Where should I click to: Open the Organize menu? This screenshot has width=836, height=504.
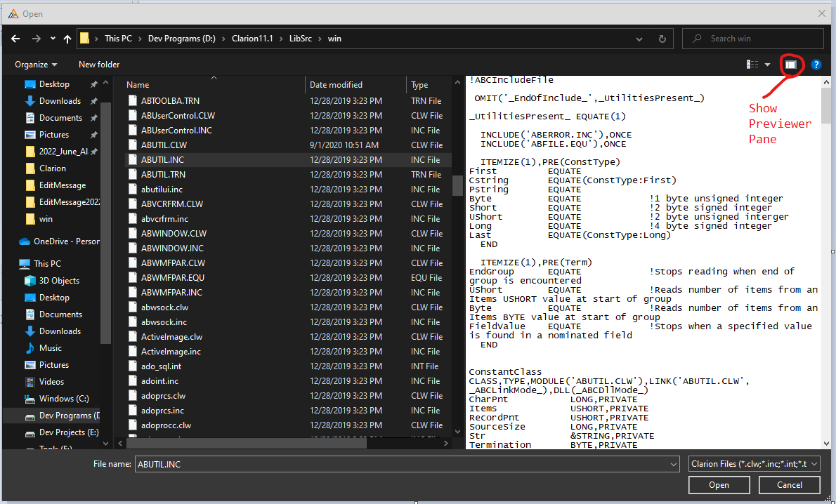tap(36, 65)
